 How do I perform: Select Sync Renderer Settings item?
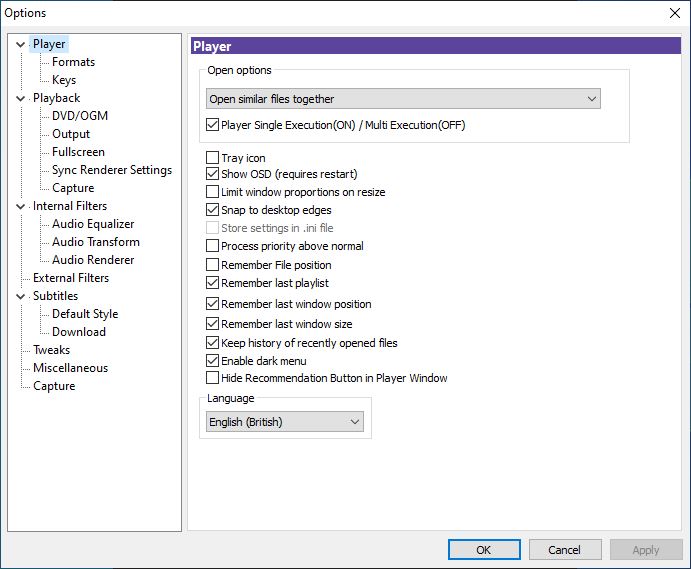click(x=112, y=170)
